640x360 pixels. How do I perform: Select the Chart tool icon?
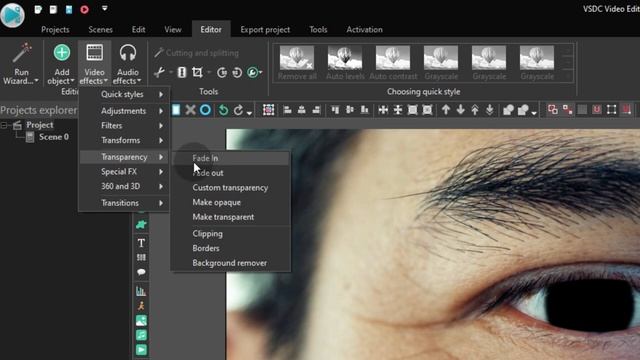[x=141, y=291]
